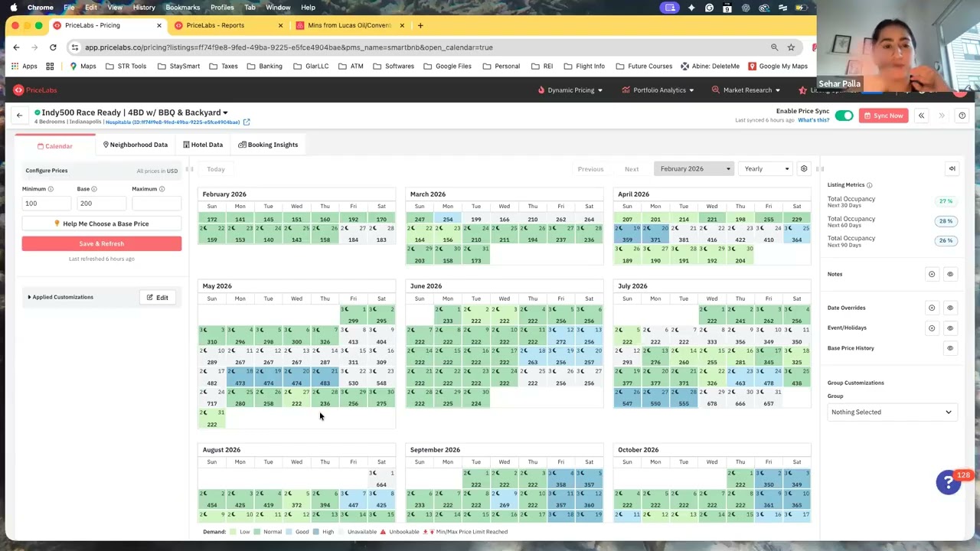The image size is (980, 551).
Task: Go to previous listing double-chevron icon
Action: (922, 116)
